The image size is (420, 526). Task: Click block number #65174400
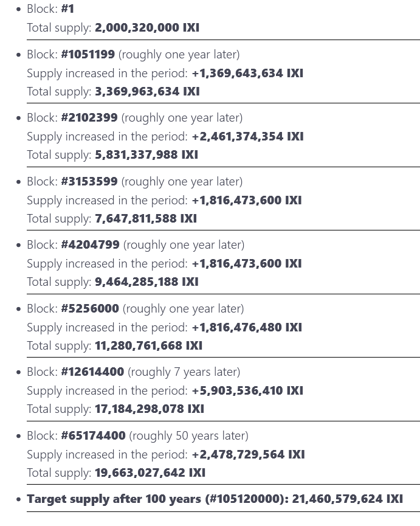coord(93,436)
